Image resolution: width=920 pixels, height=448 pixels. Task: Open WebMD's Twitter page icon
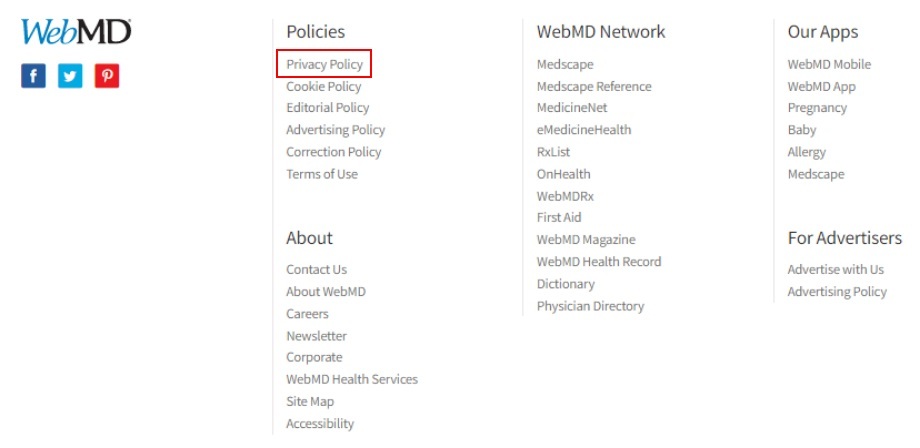click(x=70, y=76)
